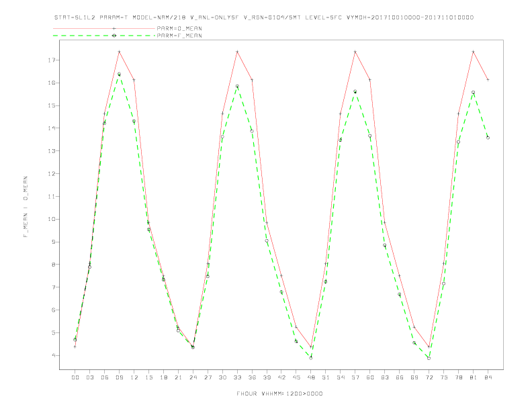Click y-axis tick label 7
Image resolution: width=532 pixels, height=411 pixels.
tap(53, 287)
